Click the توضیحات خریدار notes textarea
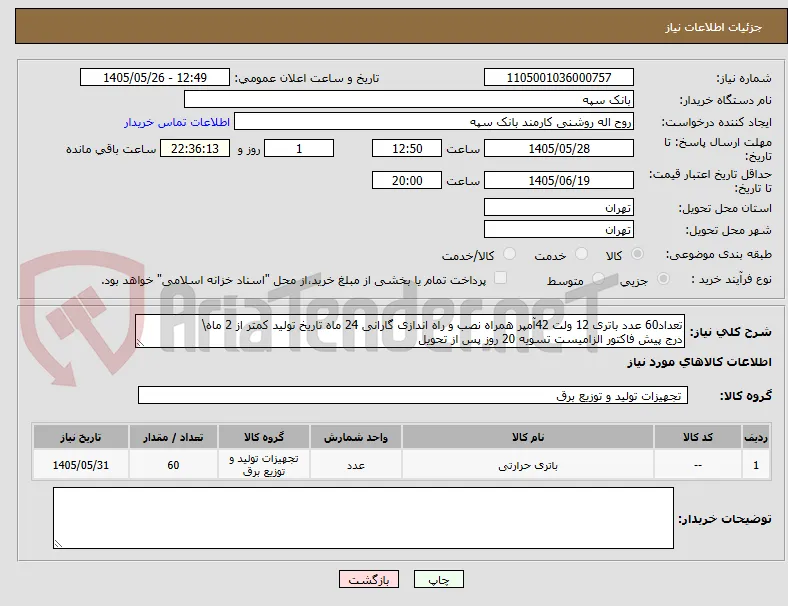 pos(363,518)
